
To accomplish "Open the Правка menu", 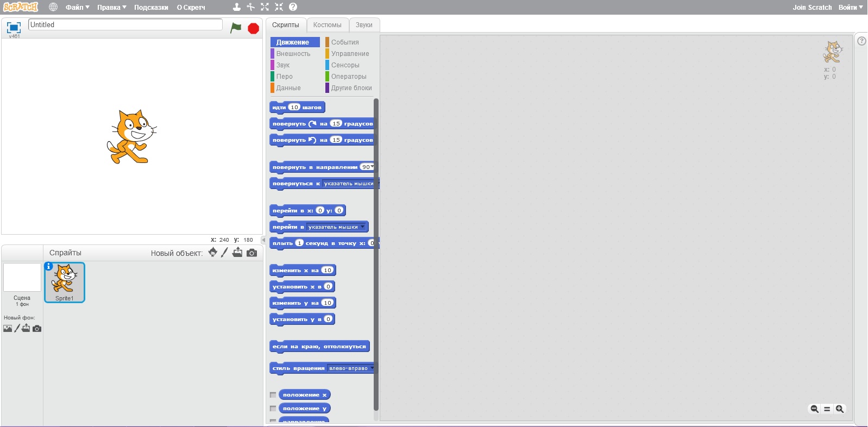I will click(x=112, y=7).
